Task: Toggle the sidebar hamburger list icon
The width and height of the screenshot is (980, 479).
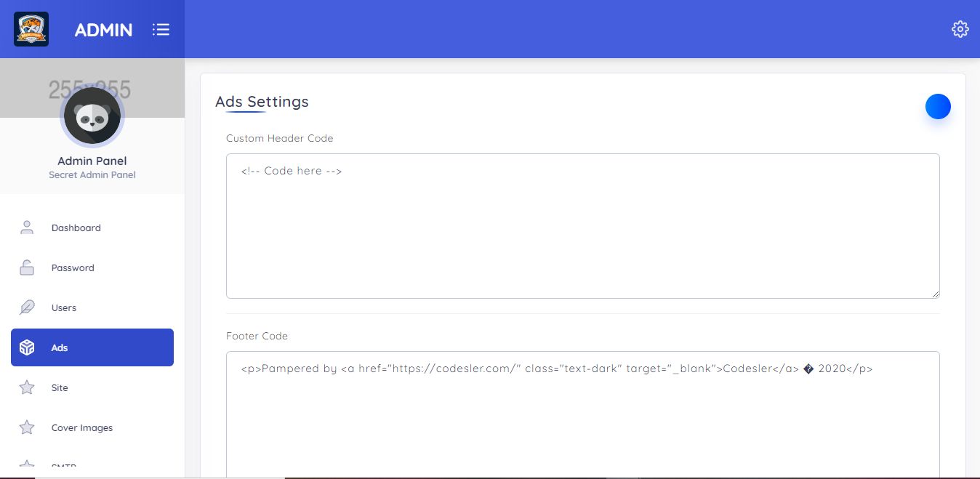Action: 161,29
